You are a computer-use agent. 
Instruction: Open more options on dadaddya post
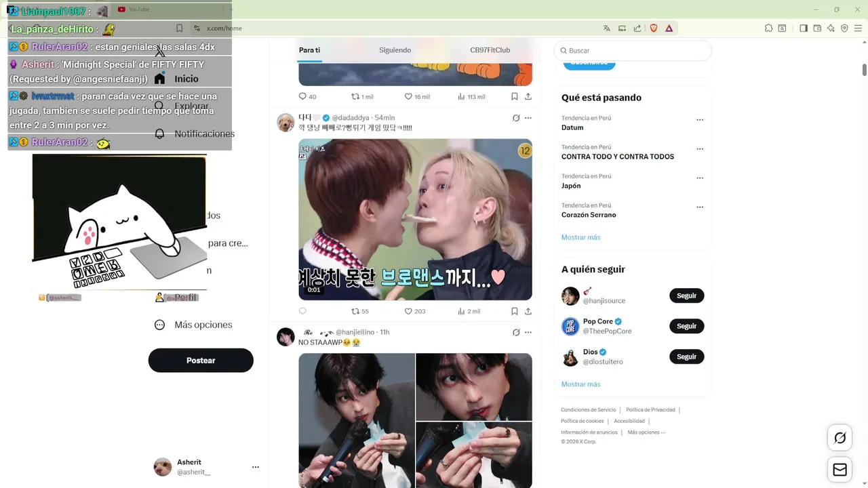[x=528, y=118]
